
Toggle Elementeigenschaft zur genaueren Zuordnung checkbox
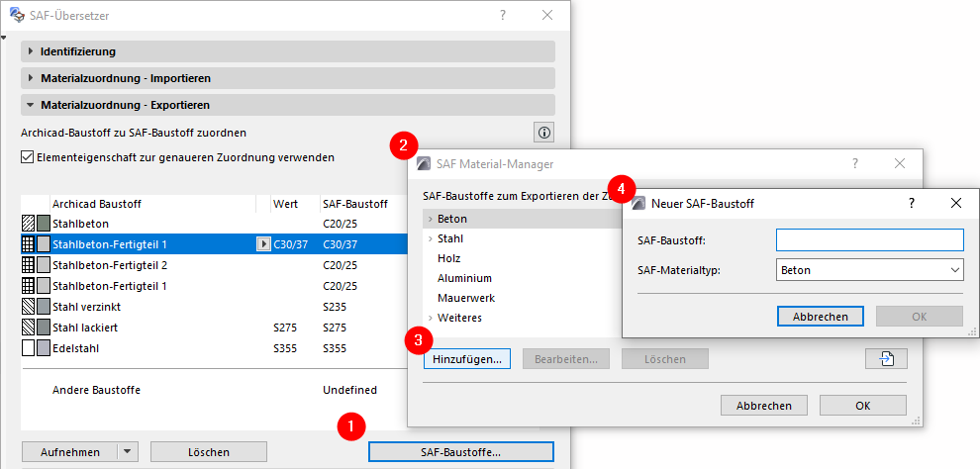pos(28,156)
